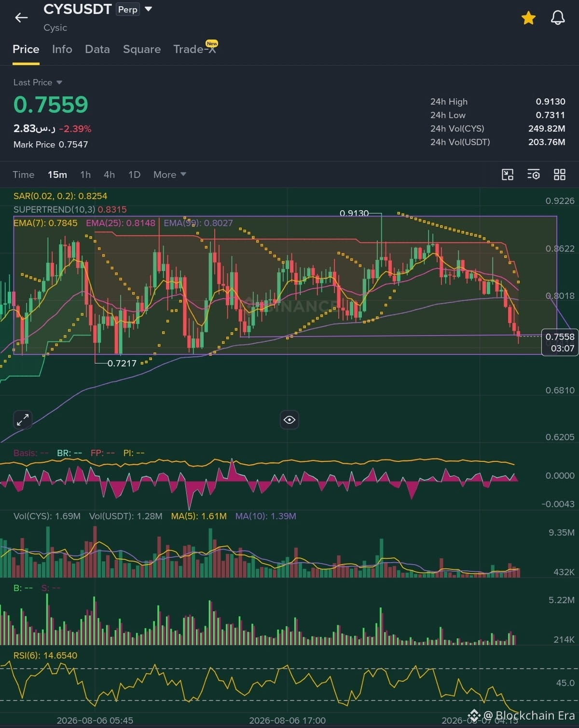Switch to the Square tab
The width and height of the screenshot is (579, 728).
[x=142, y=49]
